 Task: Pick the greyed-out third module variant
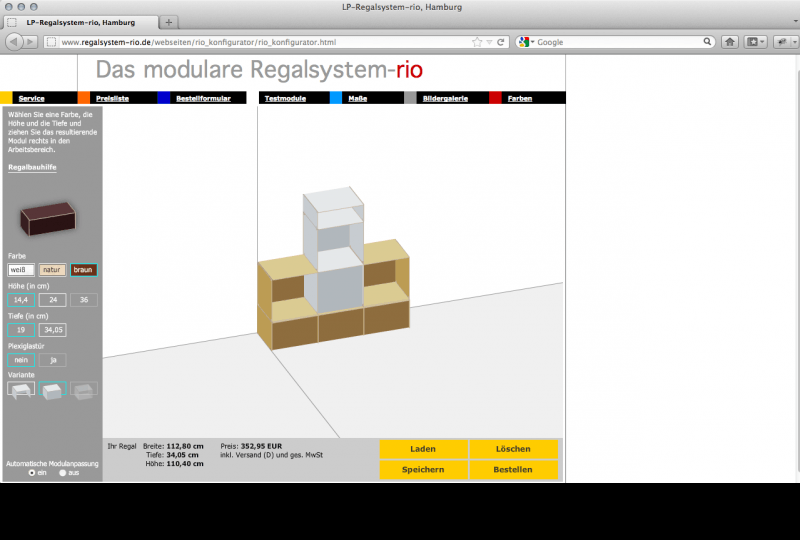tap(84, 390)
